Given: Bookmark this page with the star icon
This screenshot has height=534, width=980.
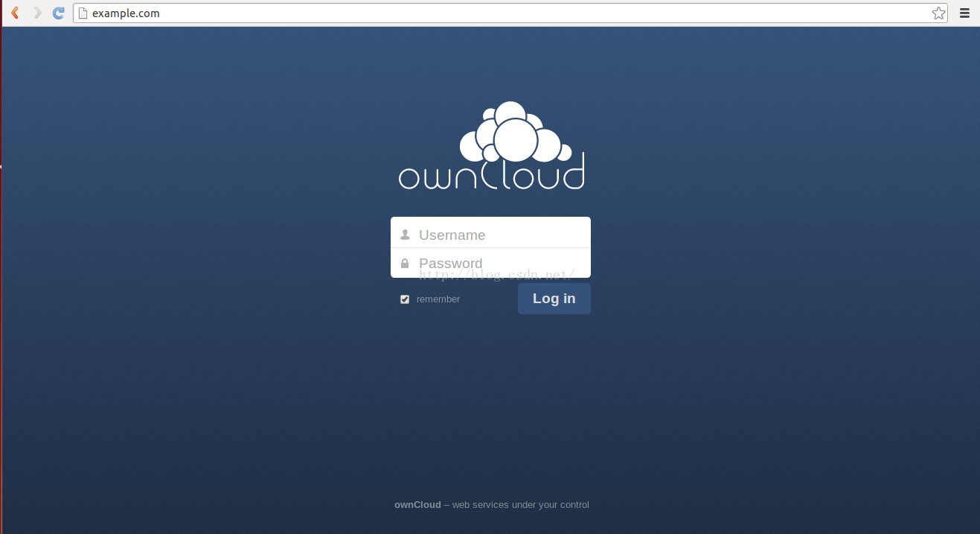Looking at the screenshot, I should pos(938,13).
